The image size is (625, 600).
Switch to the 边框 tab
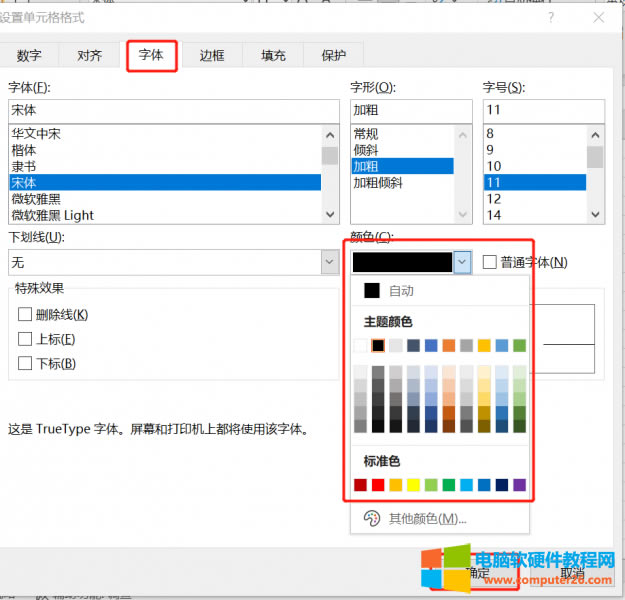click(212, 56)
